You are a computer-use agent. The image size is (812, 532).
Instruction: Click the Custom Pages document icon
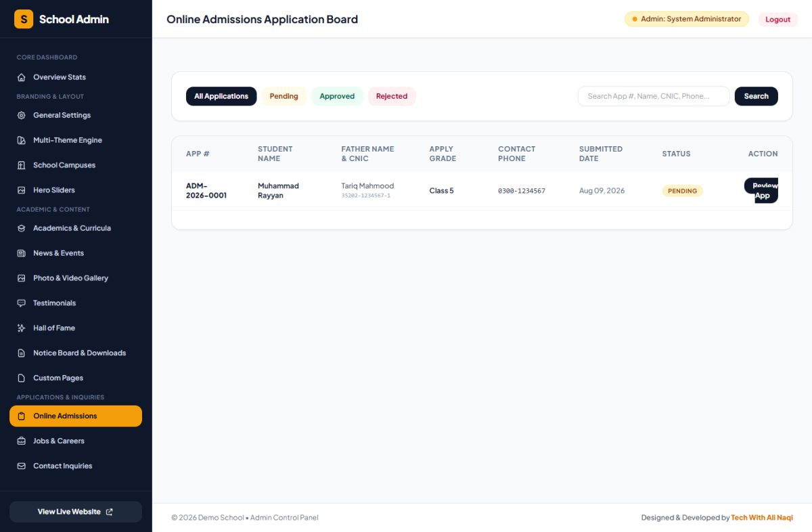(21, 378)
